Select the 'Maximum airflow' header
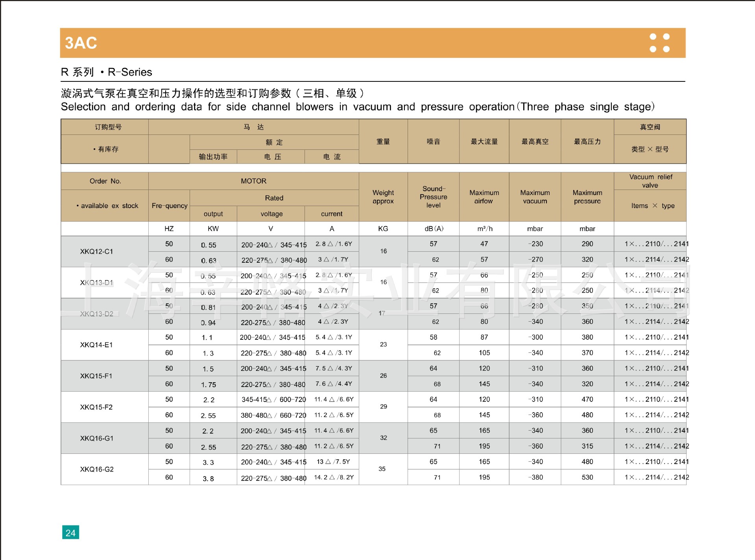Screen dimensions: 755x560 click(x=484, y=197)
